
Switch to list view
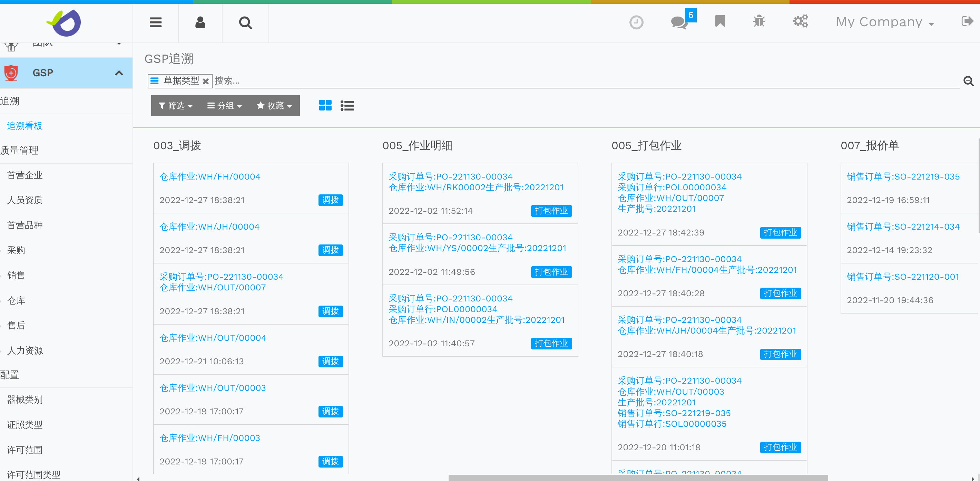click(x=347, y=105)
